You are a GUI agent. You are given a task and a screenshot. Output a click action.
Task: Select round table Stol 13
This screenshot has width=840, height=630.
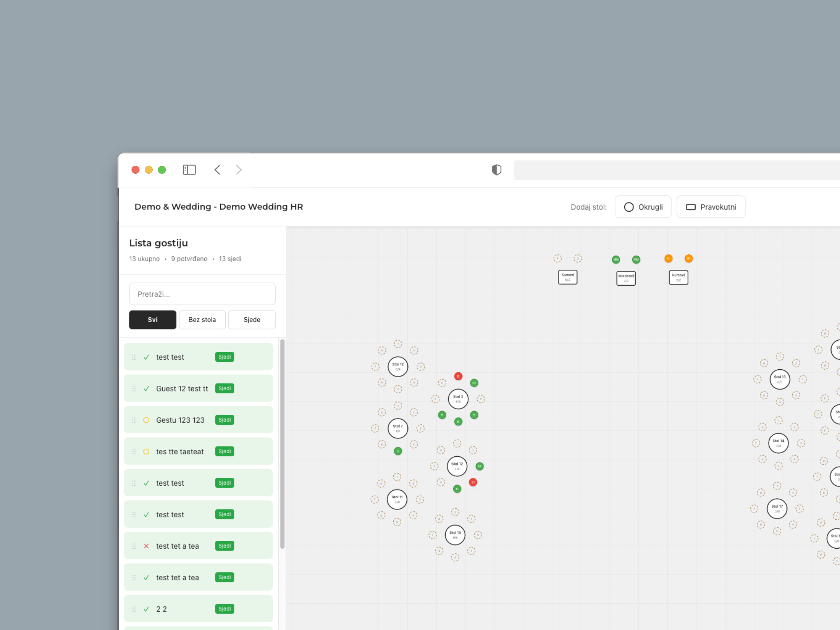(x=780, y=379)
